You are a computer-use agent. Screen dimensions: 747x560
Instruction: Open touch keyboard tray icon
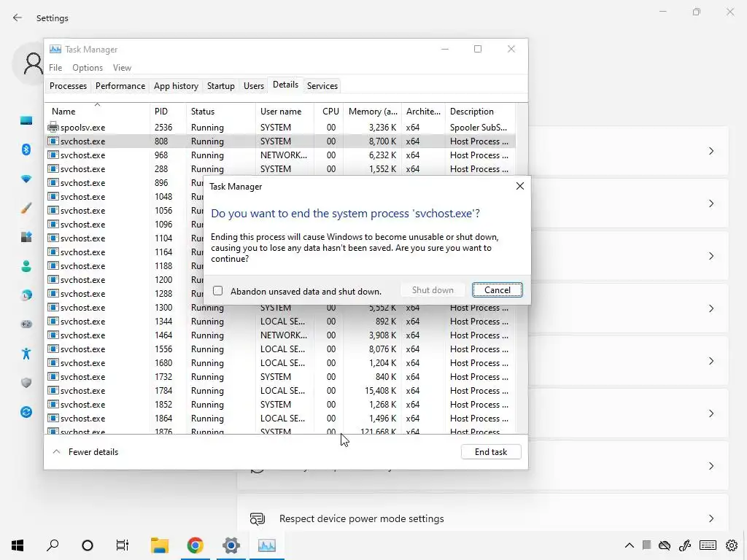[x=708, y=545]
